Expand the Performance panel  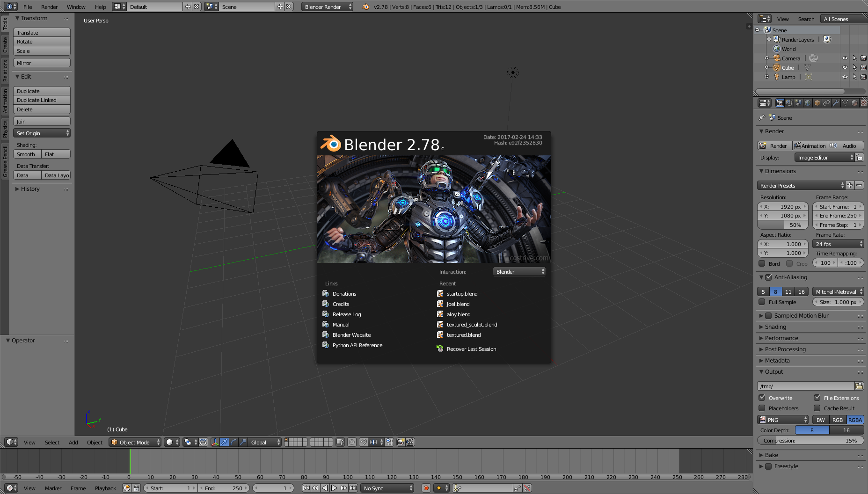click(781, 338)
